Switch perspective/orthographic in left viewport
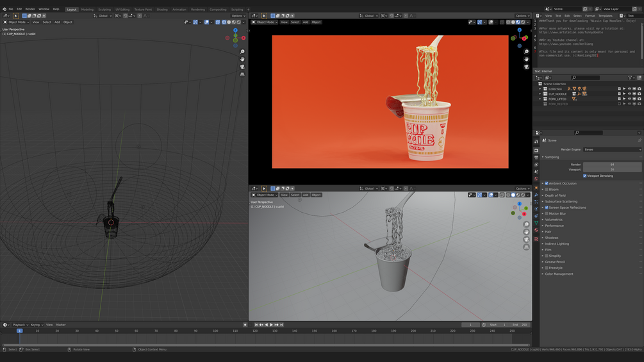Screen dimensions: 644x362 tap(242, 74)
